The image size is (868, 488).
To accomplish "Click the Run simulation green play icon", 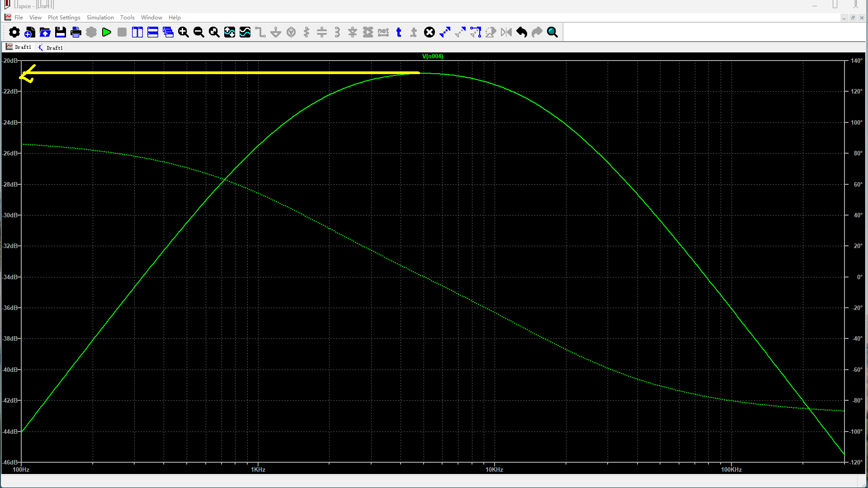I will (107, 32).
